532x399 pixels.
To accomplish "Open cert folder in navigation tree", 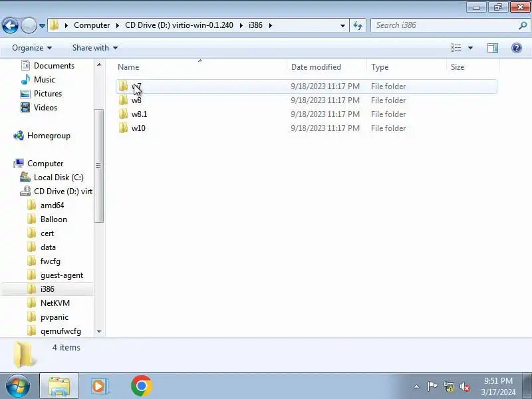I will (x=47, y=233).
